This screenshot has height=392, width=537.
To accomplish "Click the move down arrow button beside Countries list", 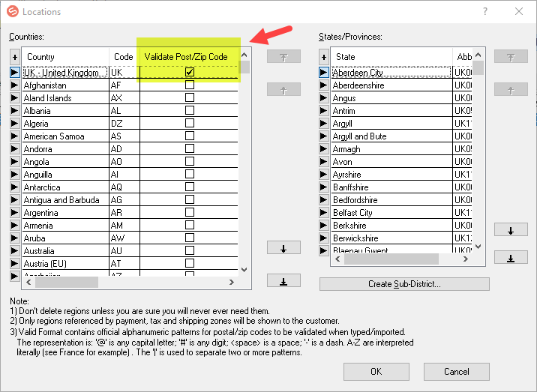I will 283,248.
